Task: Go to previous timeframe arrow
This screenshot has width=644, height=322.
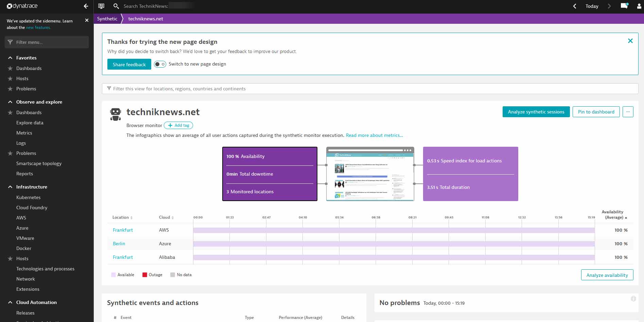Action: point(574,6)
